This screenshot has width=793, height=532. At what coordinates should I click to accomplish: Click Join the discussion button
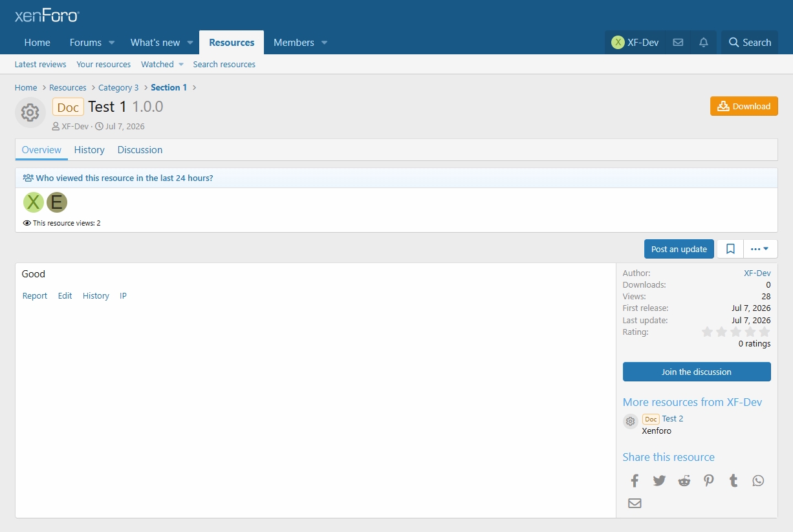[x=697, y=372]
